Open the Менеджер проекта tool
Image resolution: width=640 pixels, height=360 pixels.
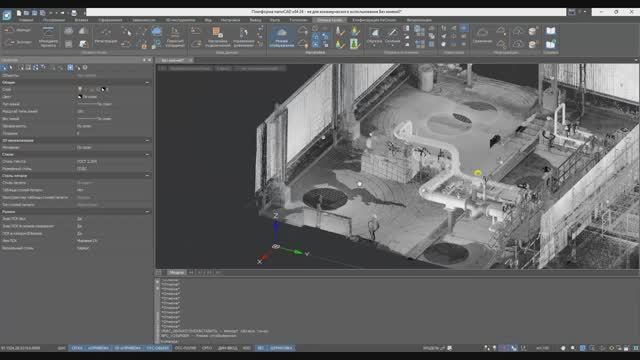point(48,37)
